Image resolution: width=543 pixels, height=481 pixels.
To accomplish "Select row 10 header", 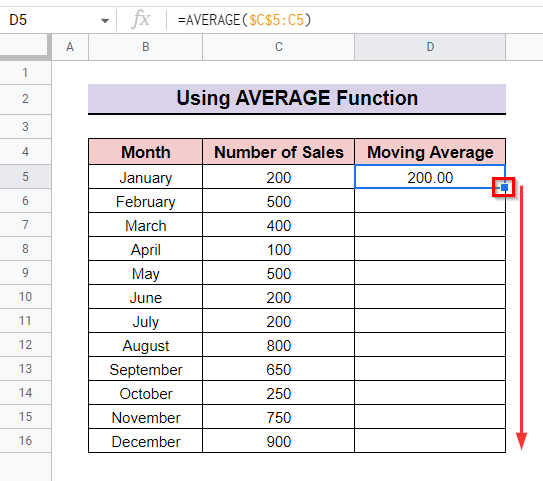I will pos(25,297).
